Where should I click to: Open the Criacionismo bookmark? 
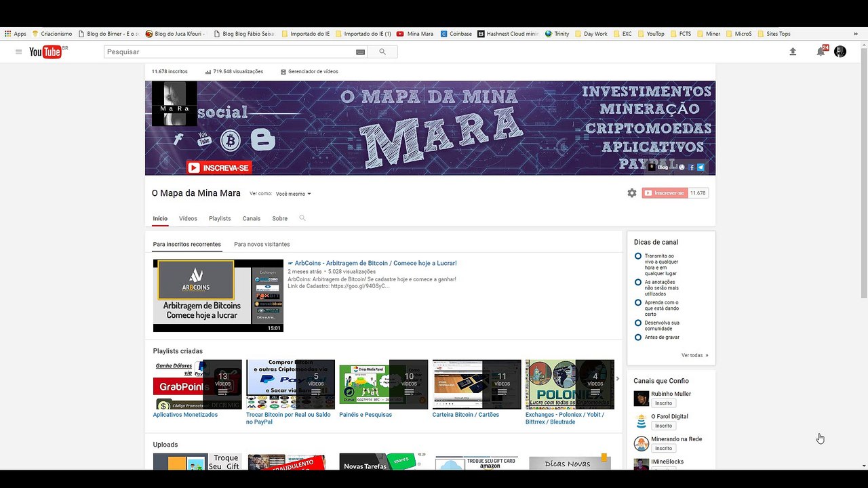(52, 34)
